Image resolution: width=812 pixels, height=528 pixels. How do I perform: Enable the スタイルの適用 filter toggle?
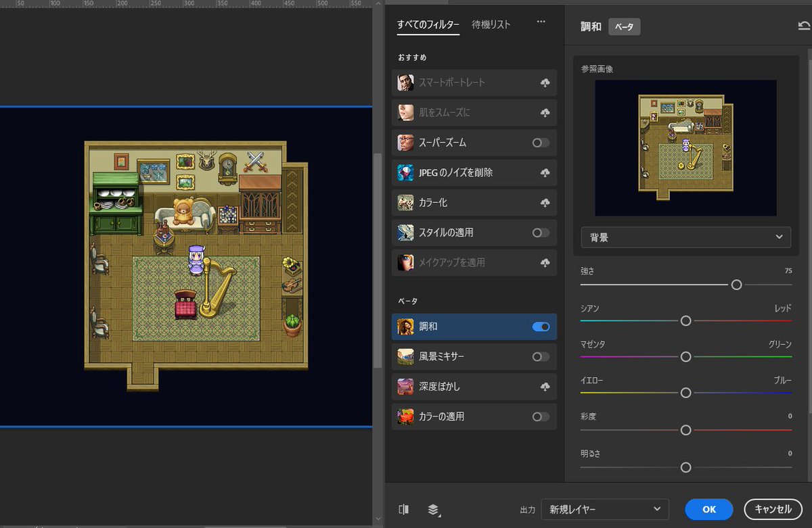click(541, 232)
